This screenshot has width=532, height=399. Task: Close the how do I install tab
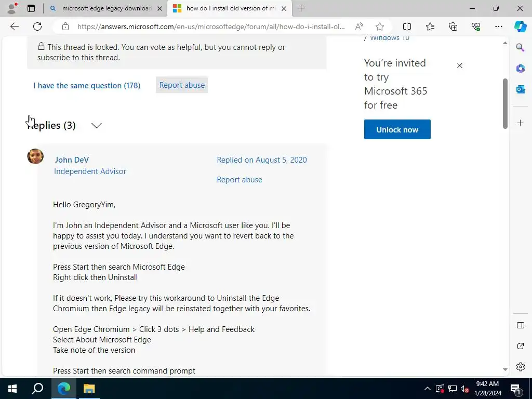pyautogui.click(x=284, y=8)
